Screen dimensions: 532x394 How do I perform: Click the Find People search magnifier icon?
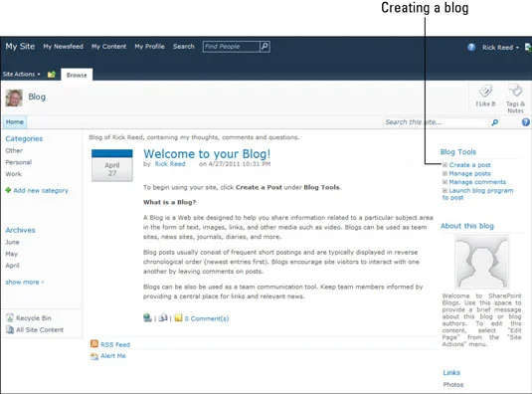pos(265,47)
